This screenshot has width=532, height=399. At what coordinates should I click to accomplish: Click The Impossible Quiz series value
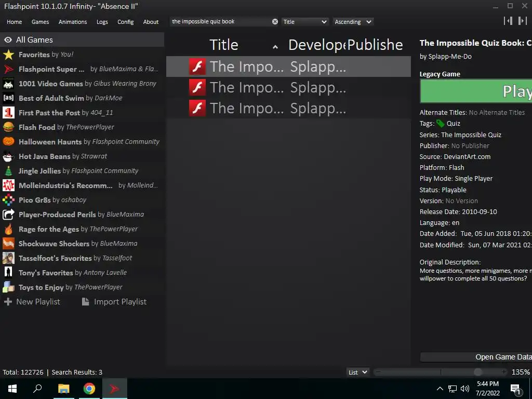pos(471,135)
